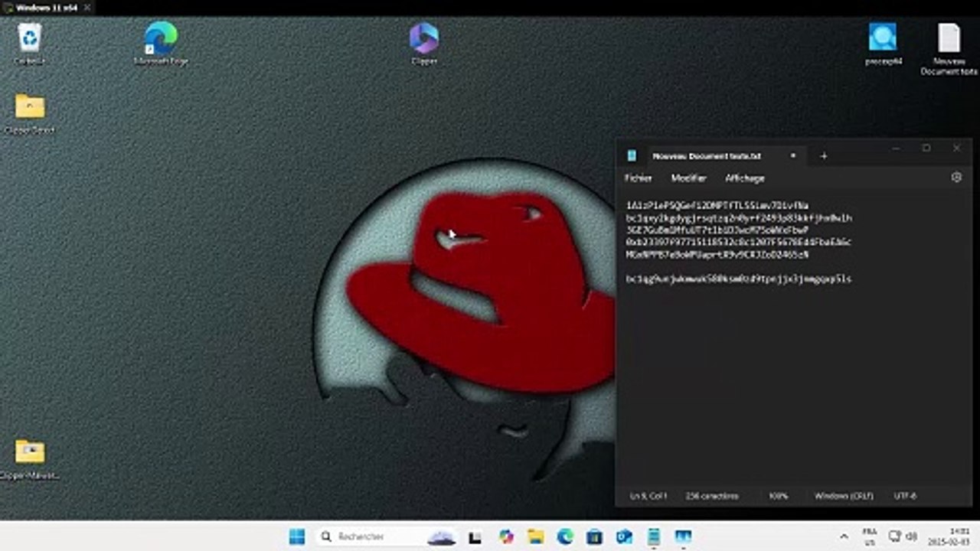Click the Notepad taskbar icon
Image resolution: width=980 pixels, height=551 pixels.
click(x=653, y=536)
